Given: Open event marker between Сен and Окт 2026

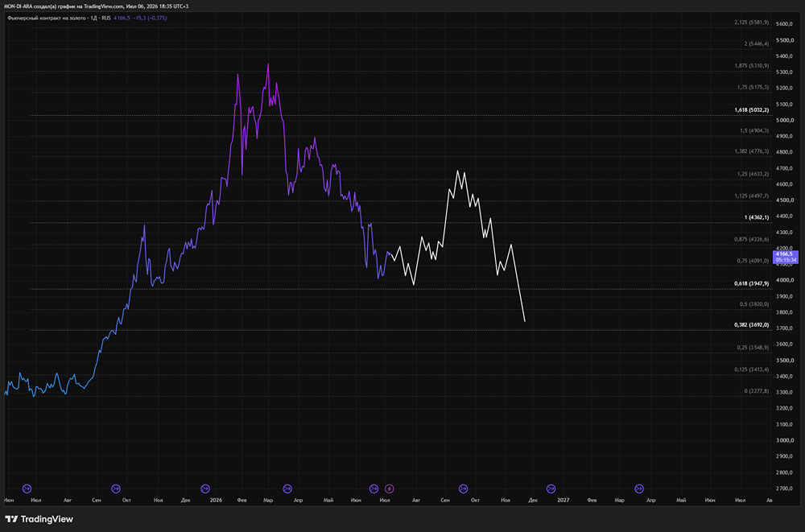Looking at the screenshot, I should click(463, 489).
